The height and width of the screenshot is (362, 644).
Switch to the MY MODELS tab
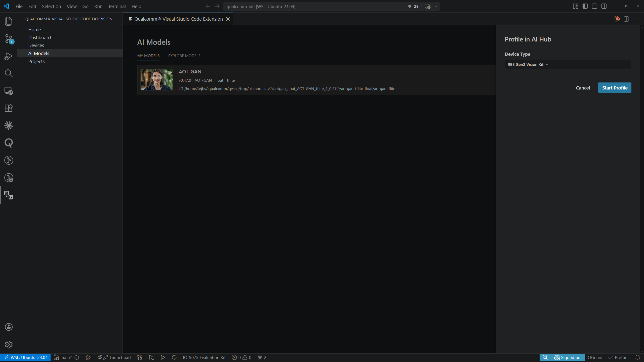click(148, 56)
